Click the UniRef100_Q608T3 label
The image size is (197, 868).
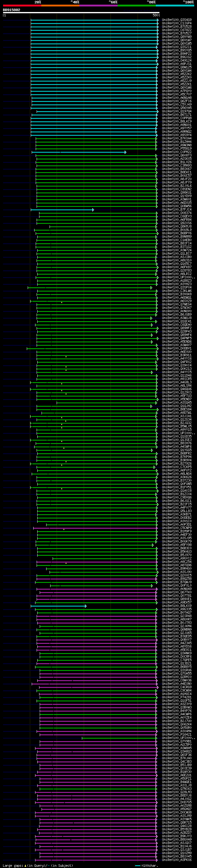pyautogui.click(x=176, y=156)
